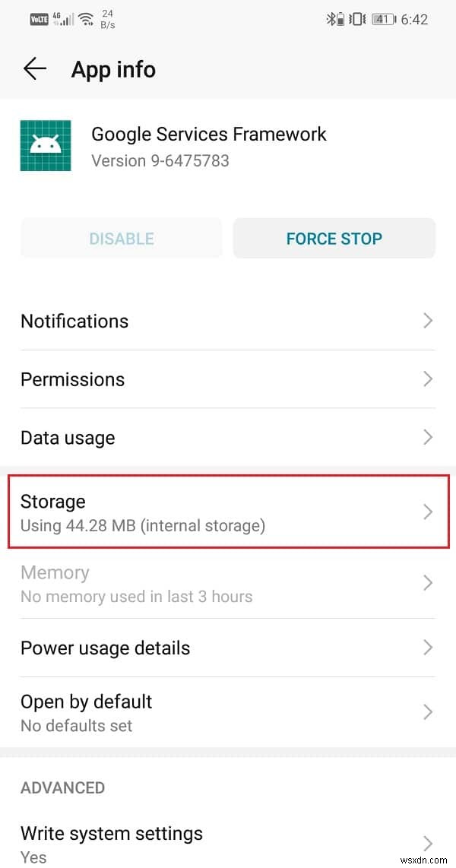Screen dimensions: 456x868
Task: Expand the Data usage details
Action: tap(228, 437)
